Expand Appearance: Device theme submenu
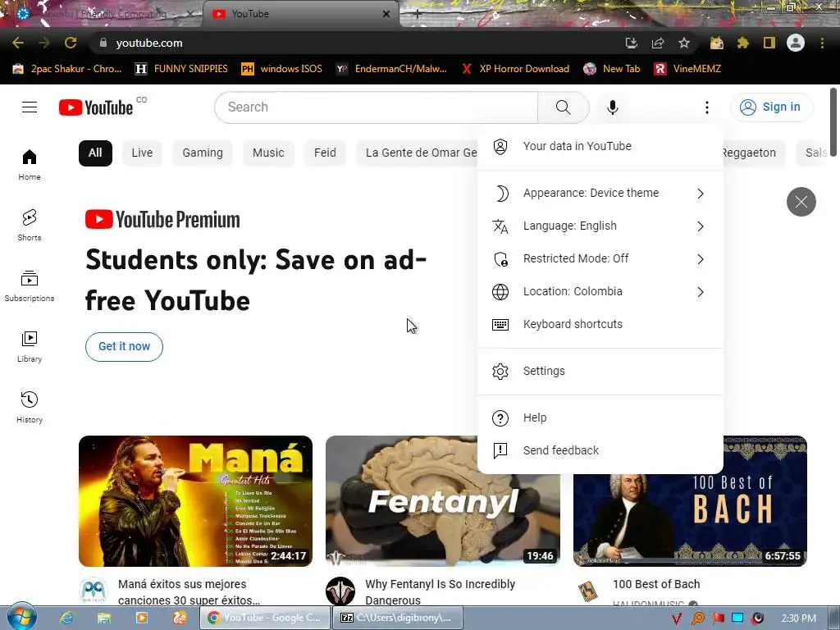Screen dimensions: 840x630 [600, 193]
